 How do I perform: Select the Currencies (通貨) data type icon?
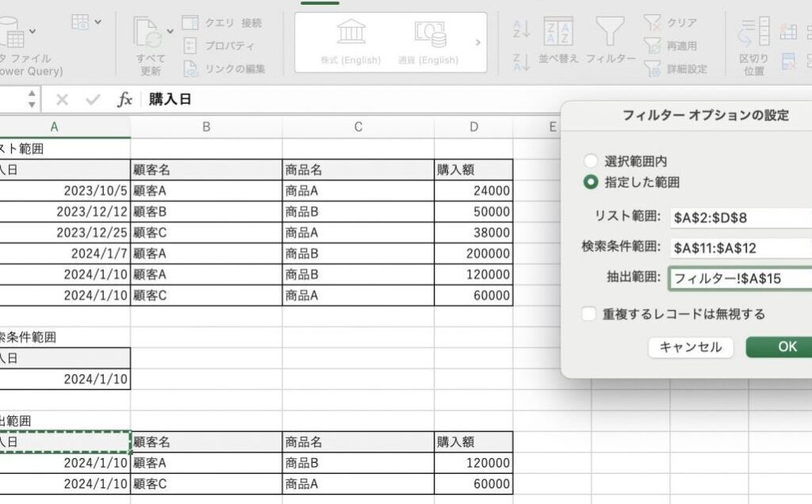pos(428,33)
